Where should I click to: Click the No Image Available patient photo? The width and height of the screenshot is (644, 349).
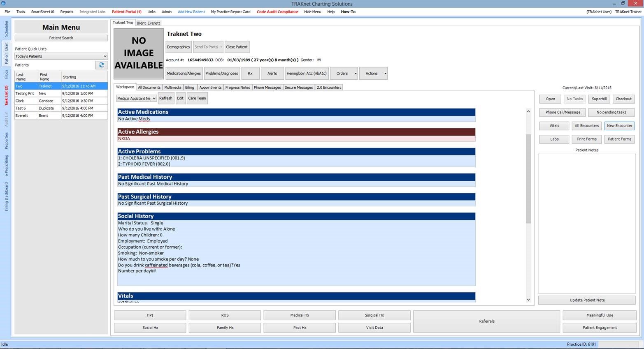pyautogui.click(x=139, y=53)
